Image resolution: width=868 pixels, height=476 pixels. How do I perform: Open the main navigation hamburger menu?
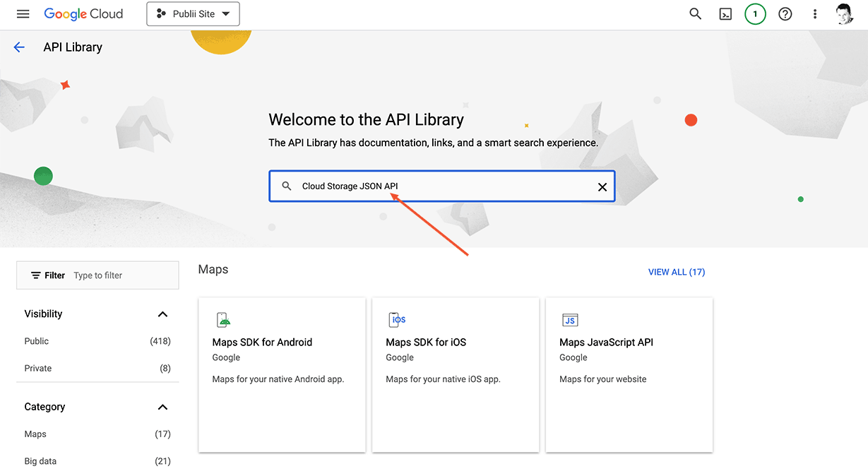tap(23, 13)
